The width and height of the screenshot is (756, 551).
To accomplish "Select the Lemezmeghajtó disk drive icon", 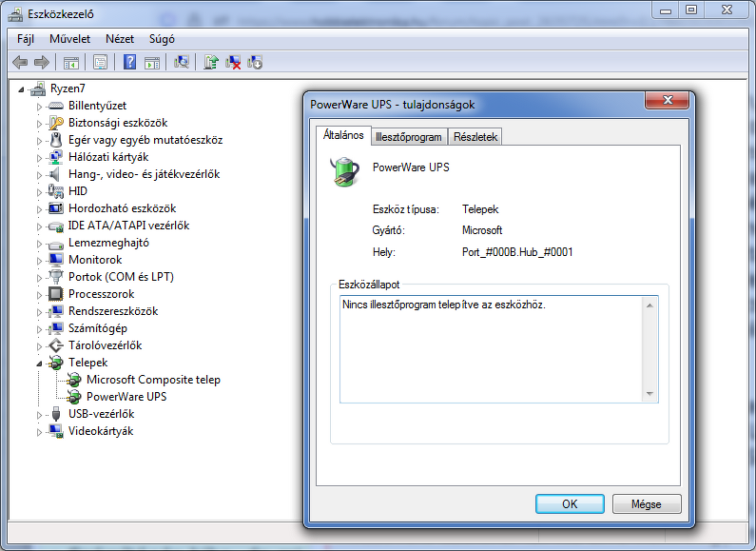I will click(56, 245).
